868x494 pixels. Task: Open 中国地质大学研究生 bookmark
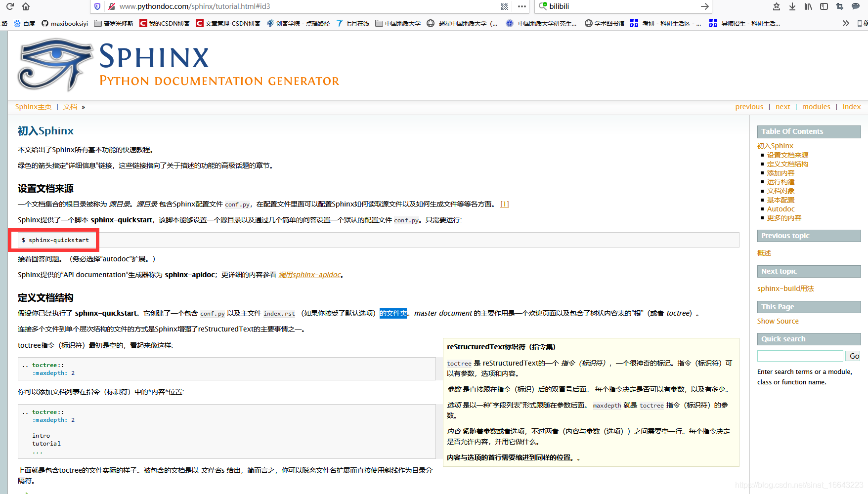pos(541,23)
